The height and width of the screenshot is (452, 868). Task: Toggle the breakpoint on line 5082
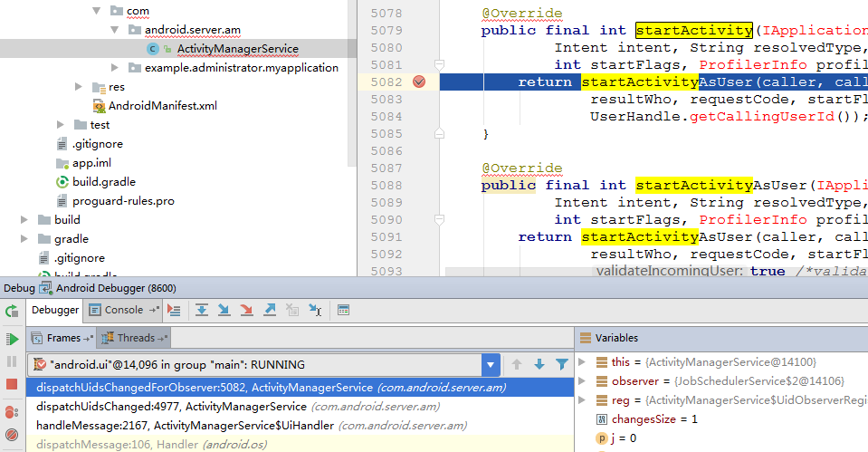pyautogui.click(x=419, y=82)
